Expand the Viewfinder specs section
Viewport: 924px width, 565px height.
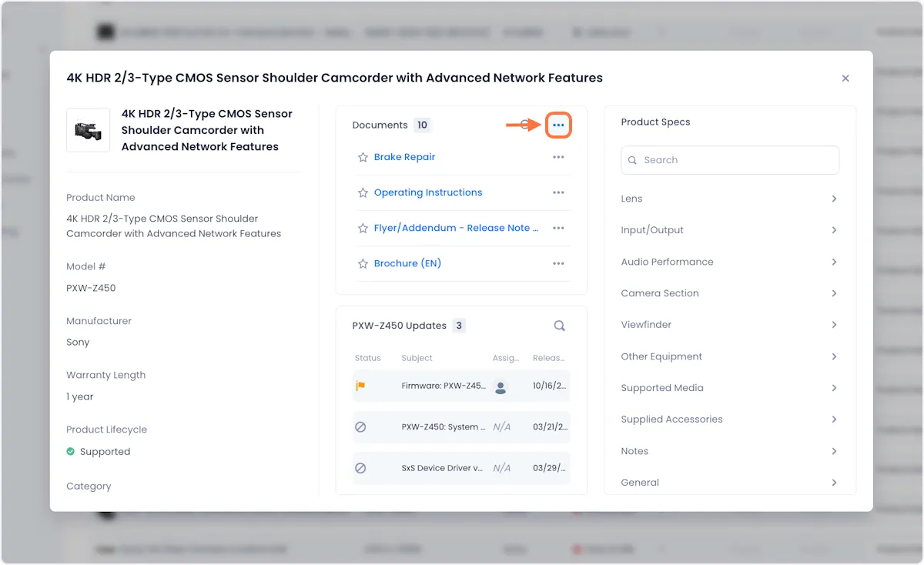click(729, 325)
